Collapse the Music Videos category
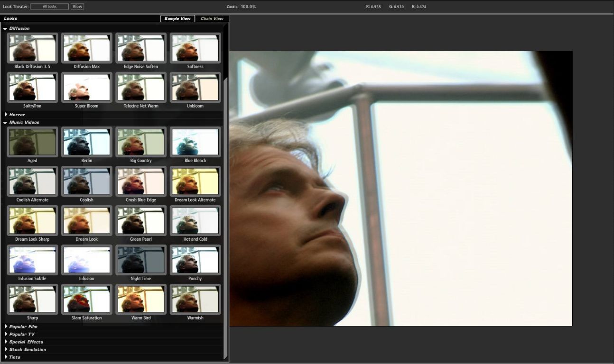This screenshot has height=364, width=614. (5, 122)
